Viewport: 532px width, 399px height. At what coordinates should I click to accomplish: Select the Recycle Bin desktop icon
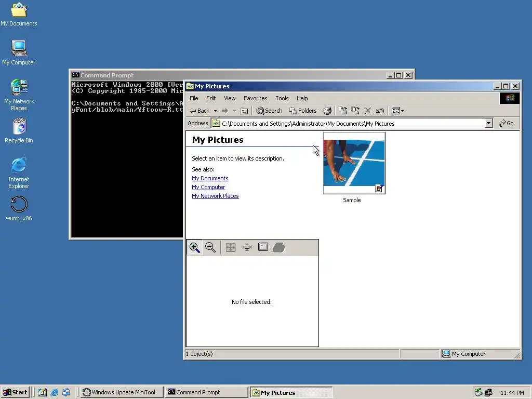pos(19,130)
